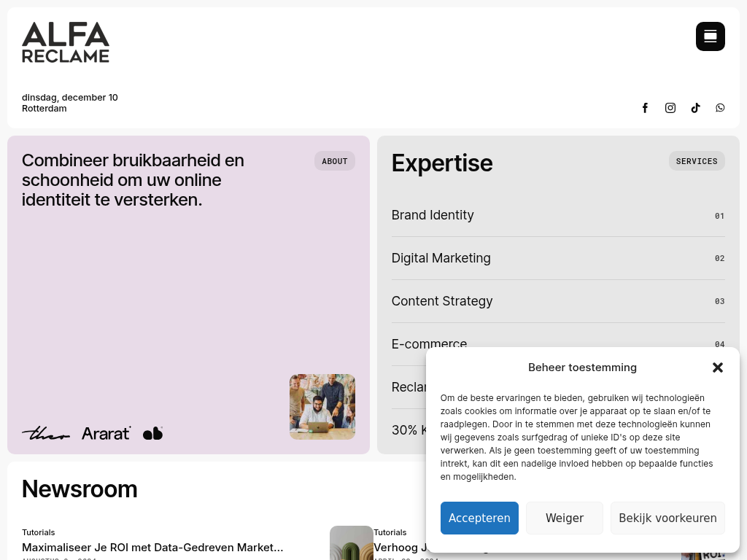The height and width of the screenshot is (560, 747).
Task: Click the Alfa Reclame logo
Action: 66,42
